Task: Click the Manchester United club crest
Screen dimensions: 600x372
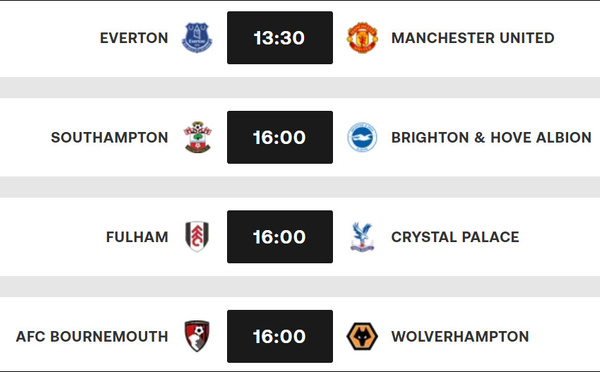Action: (x=362, y=38)
